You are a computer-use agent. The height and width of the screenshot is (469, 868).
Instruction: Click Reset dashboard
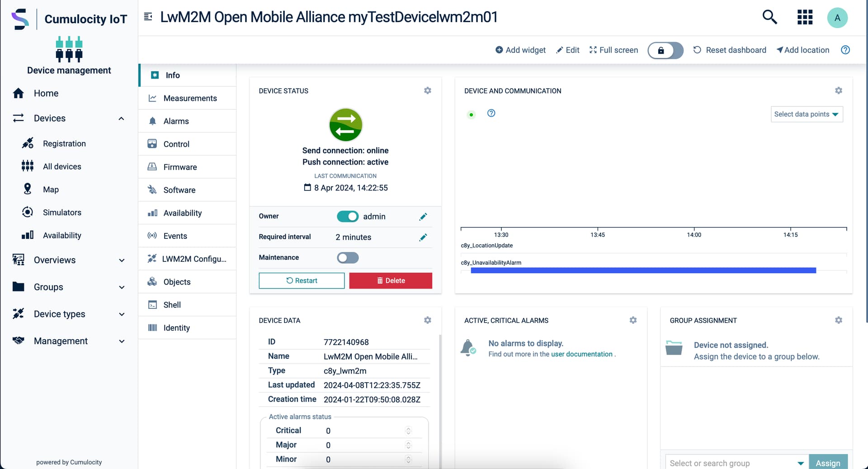730,50
